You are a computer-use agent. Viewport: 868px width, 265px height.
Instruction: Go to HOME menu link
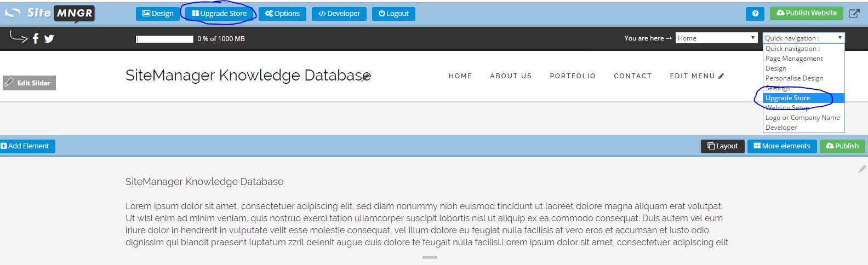(460, 76)
